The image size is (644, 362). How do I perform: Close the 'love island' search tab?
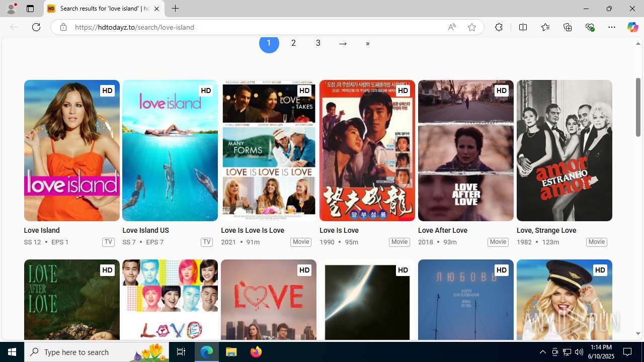pyautogui.click(x=156, y=9)
